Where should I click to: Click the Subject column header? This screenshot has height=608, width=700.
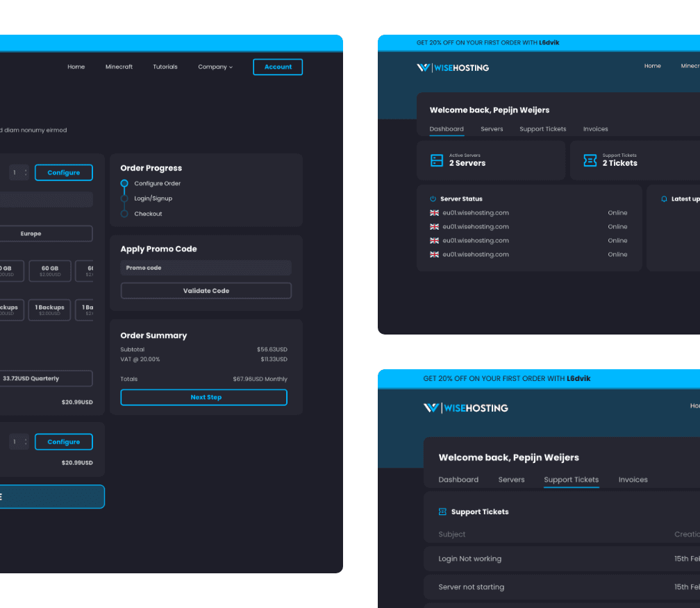coord(451,534)
